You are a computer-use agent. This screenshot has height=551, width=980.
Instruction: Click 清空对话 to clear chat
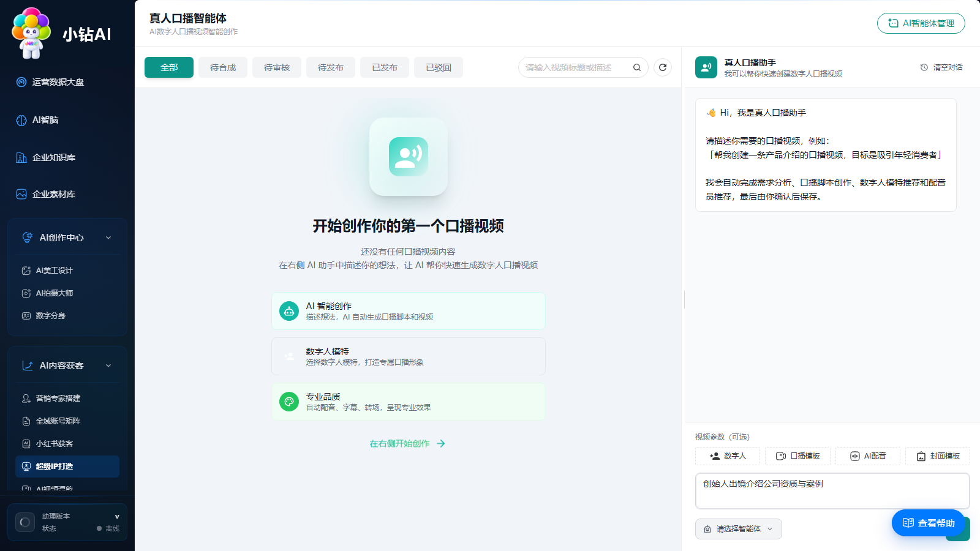[x=941, y=67]
